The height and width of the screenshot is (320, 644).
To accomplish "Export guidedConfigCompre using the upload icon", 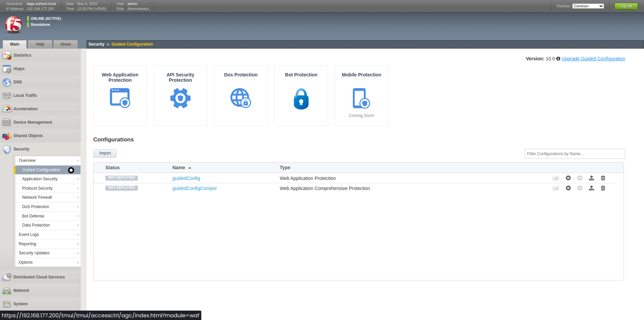I will pos(591,188).
